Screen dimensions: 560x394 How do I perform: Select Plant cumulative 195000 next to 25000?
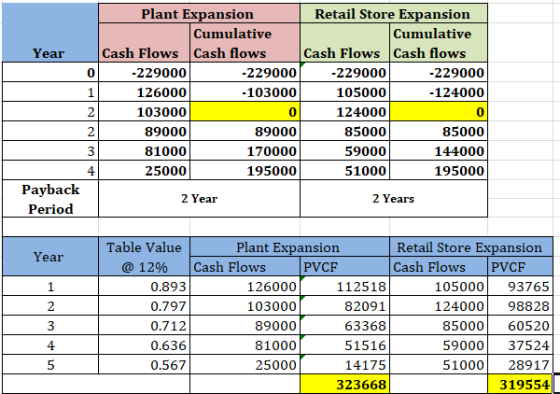tap(245, 170)
